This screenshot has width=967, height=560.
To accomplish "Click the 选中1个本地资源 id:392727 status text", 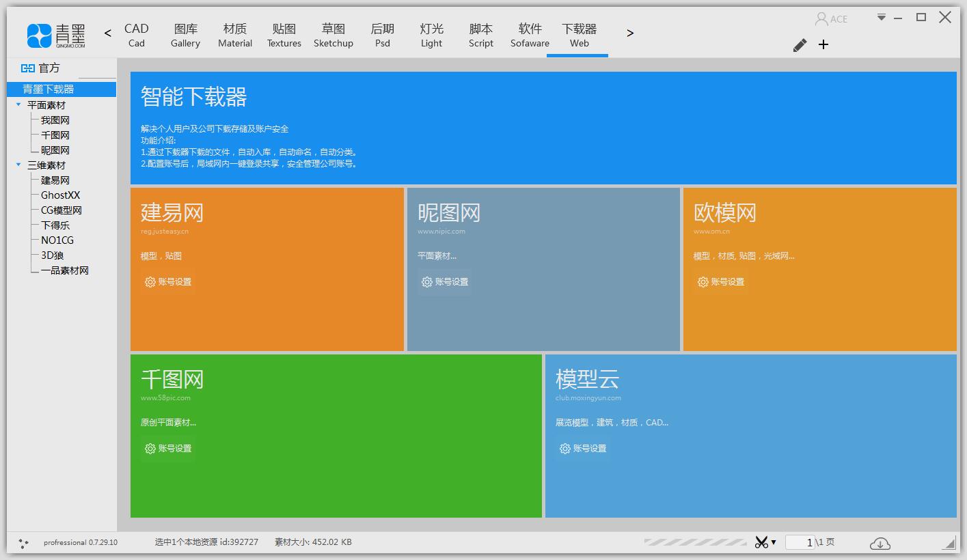I will (206, 542).
